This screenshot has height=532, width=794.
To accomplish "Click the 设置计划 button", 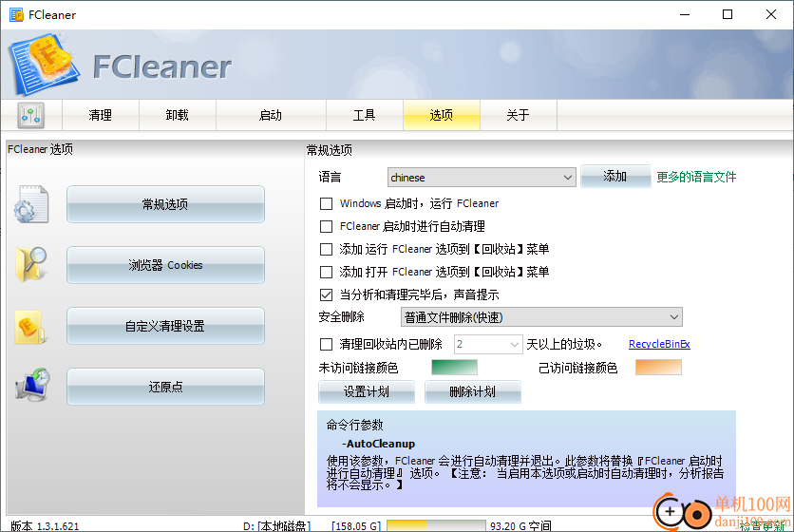I will pyautogui.click(x=367, y=391).
